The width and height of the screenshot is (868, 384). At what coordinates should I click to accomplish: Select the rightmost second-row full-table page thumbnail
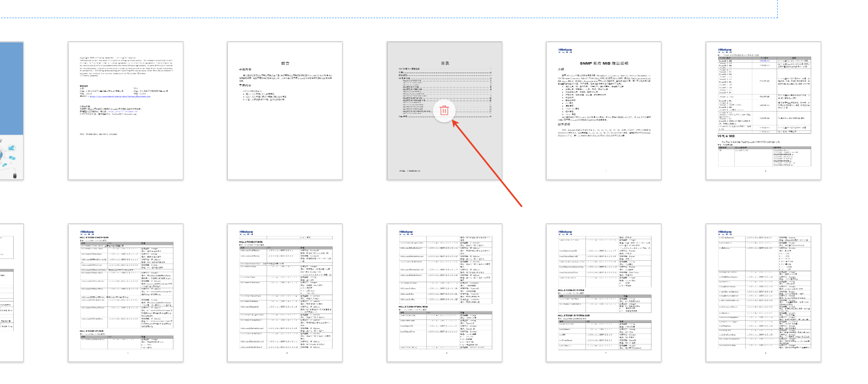(763, 293)
